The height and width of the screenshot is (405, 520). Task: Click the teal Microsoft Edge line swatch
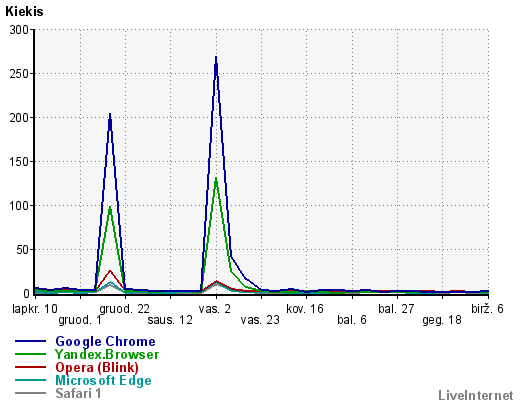[30, 380]
